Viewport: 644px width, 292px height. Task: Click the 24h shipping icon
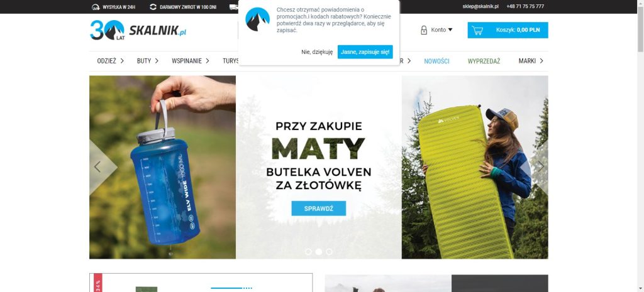(96, 7)
